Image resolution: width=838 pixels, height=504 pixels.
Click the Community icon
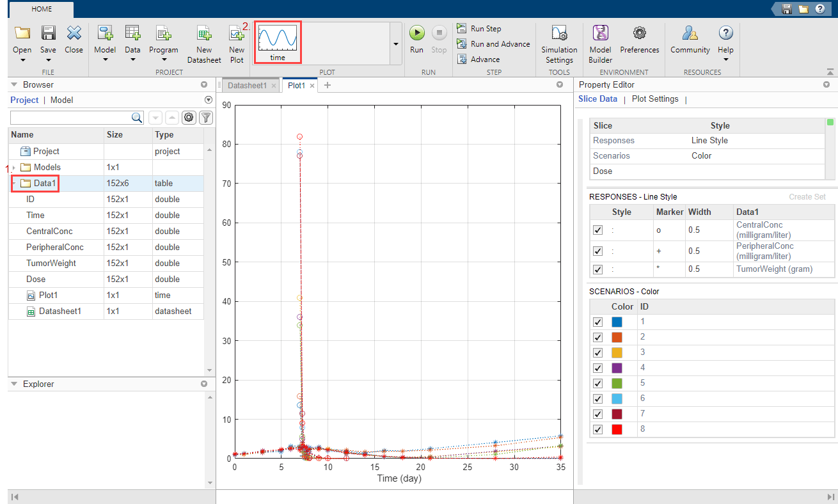coord(690,34)
